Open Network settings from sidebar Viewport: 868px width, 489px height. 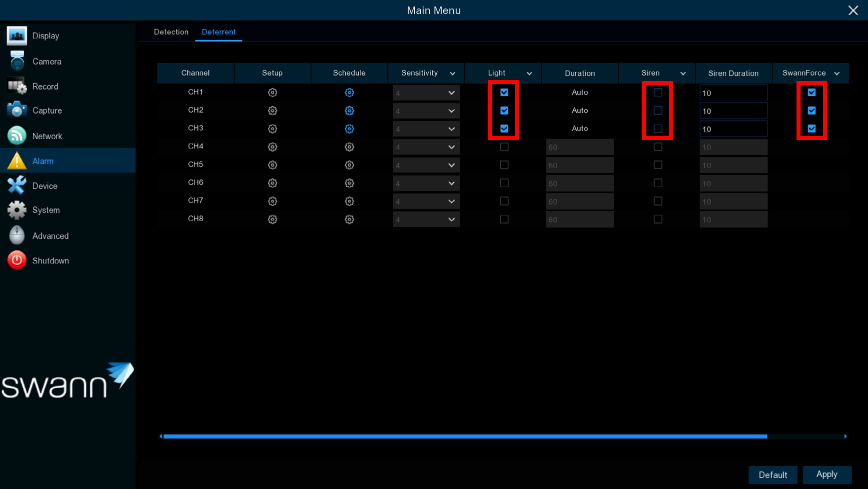[46, 136]
